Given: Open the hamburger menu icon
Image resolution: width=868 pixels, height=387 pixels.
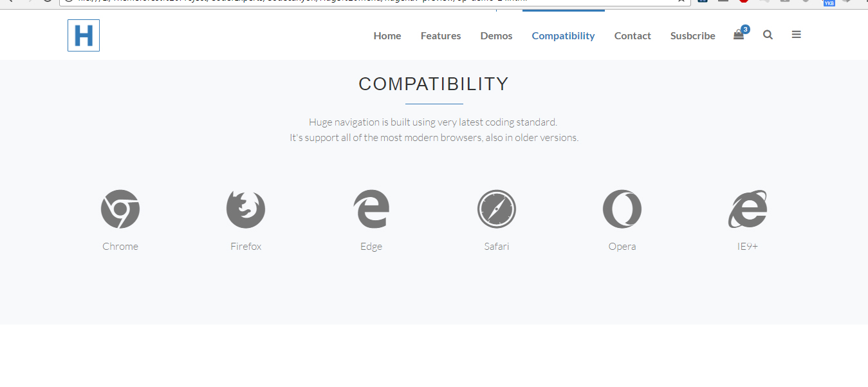Looking at the screenshot, I should [x=797, y=35].
